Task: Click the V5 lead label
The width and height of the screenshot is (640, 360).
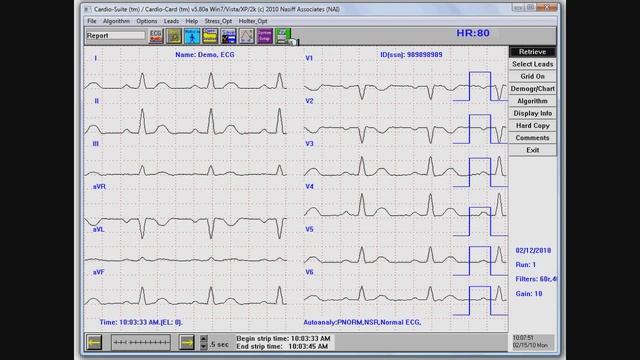Action: pyautogui.click(x=309, y=229)
